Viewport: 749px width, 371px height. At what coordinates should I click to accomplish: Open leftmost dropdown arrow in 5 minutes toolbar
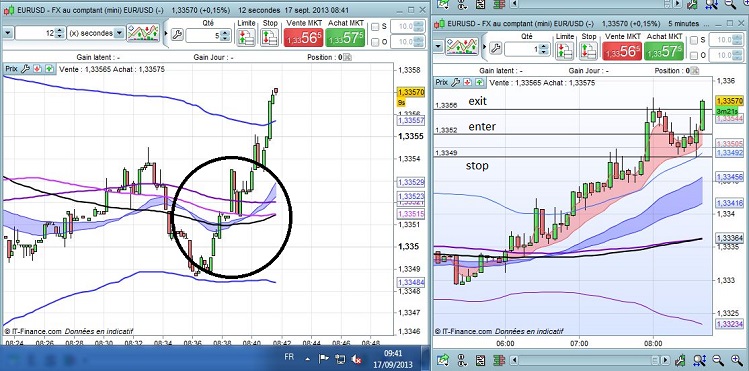coord(439,47)
